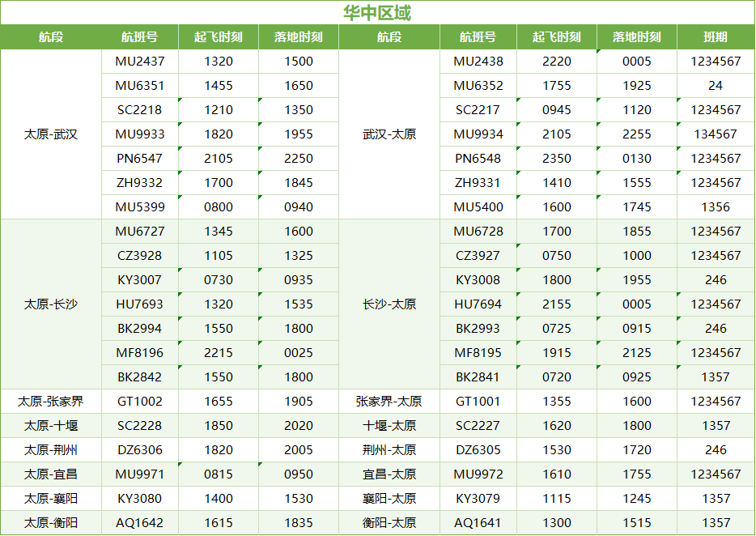Click the 华中区域 title cell
Screen dimensions: 756x536
pos(377,13)
